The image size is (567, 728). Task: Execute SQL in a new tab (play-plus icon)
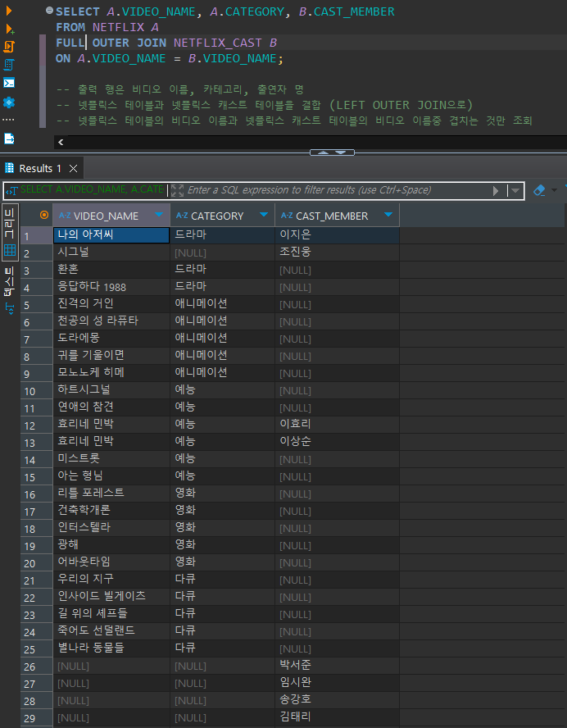[9, 29]
